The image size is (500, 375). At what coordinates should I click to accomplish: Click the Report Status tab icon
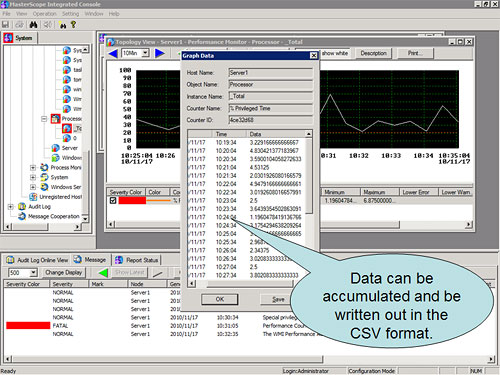[x=119, y=260]
